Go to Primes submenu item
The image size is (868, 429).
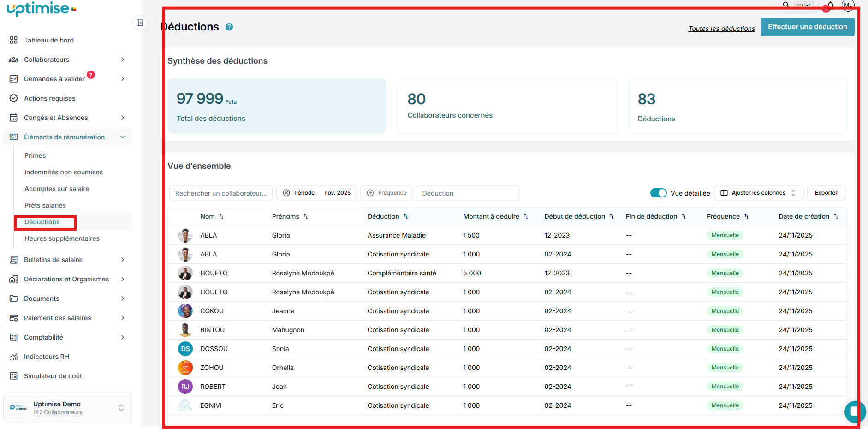[x=35, y=155]
